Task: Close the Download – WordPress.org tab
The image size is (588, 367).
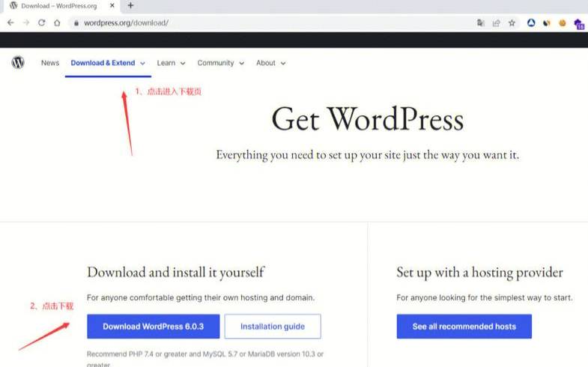Action: (x=112, y=6)
